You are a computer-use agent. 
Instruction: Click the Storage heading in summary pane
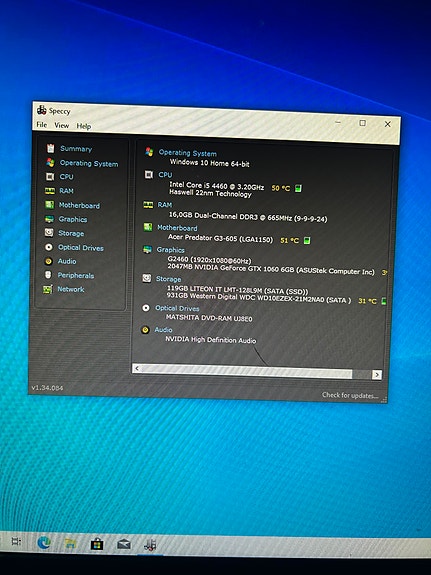click(168, 279)
